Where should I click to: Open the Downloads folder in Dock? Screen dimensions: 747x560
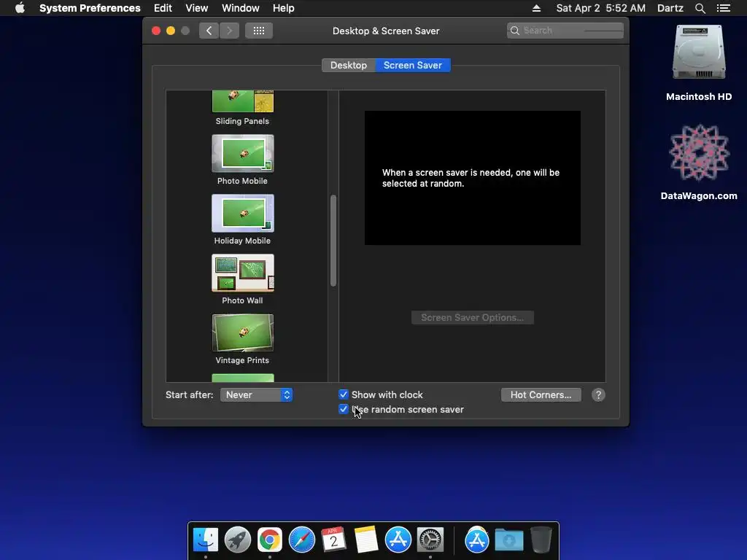click(x=508, y=540)
